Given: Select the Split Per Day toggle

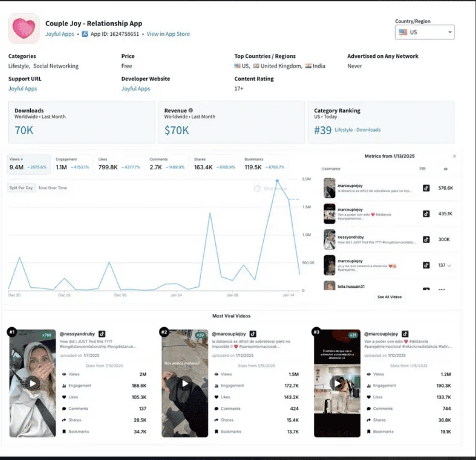Looking at the screenshot, I should click(21, 188).
